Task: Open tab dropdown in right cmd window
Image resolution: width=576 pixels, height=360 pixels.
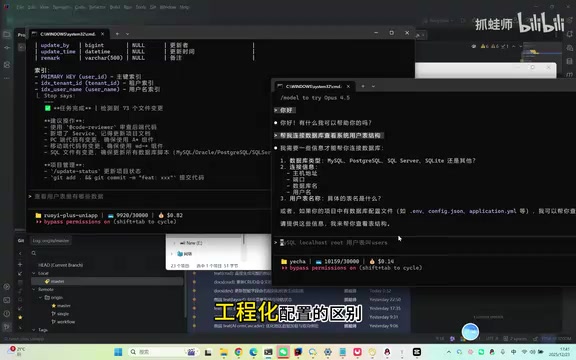Action: 373,86
